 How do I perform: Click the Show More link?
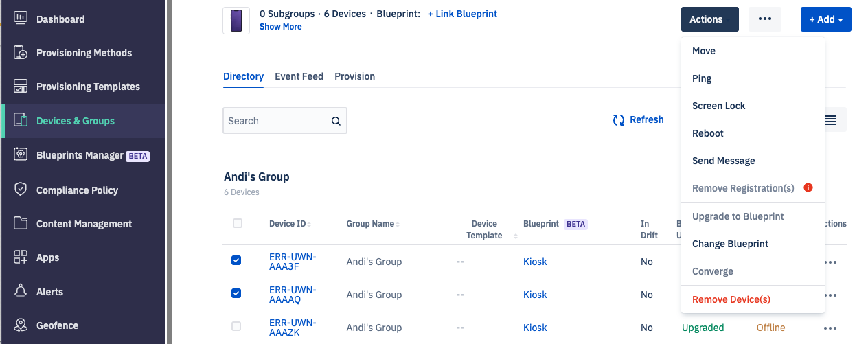(x=280, y=27)
